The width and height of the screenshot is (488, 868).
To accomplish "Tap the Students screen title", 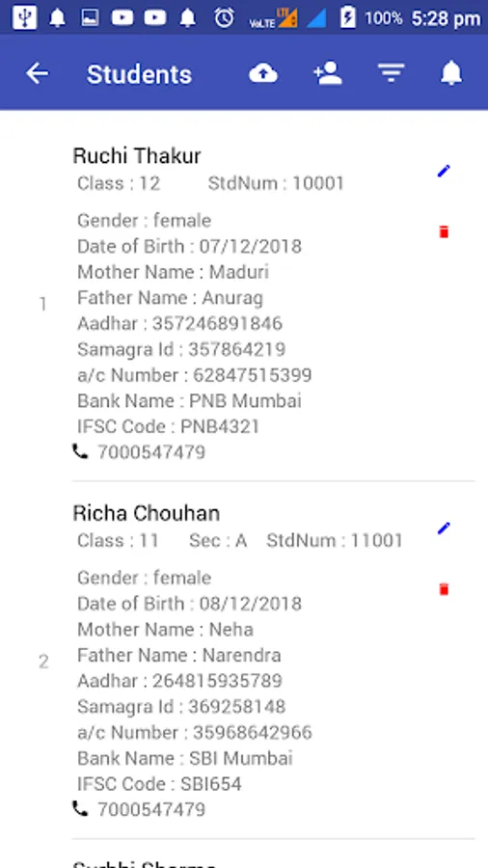I will [139, 74].
